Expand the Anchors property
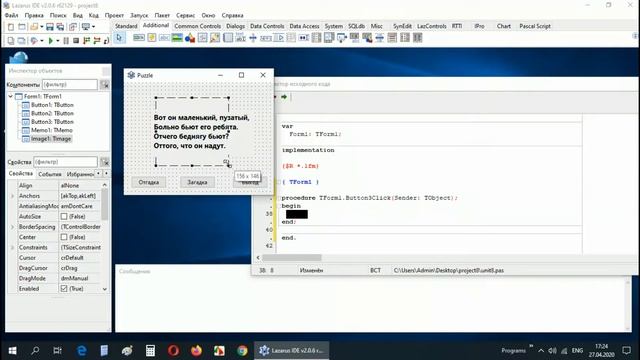 tap(12, 196)
